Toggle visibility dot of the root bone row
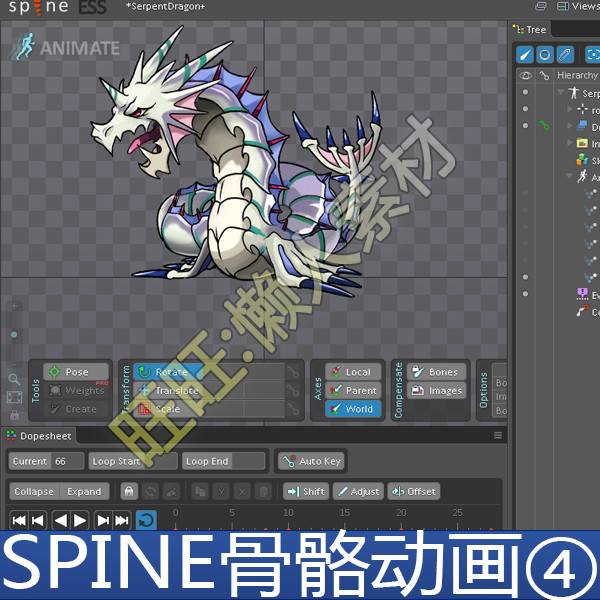 pyautogui.click(x=525, y=109)
